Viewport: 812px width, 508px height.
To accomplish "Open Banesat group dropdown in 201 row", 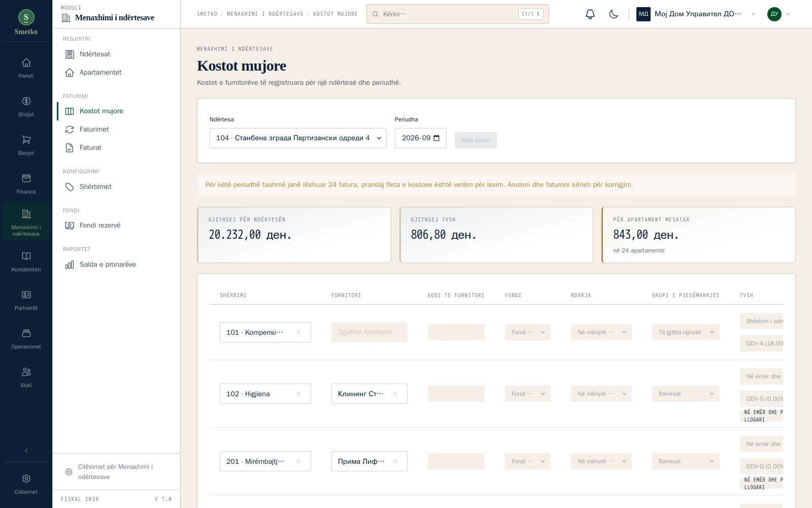I will coord(686,461).
